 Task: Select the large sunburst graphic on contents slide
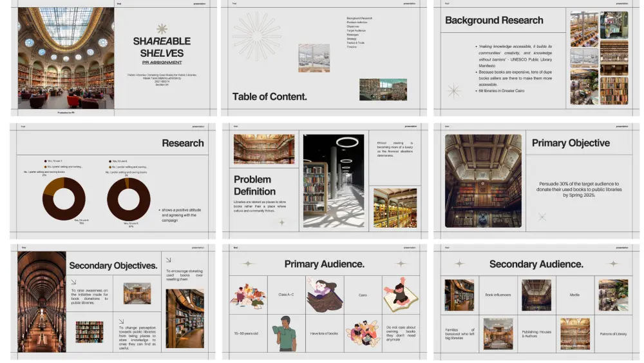257,35
